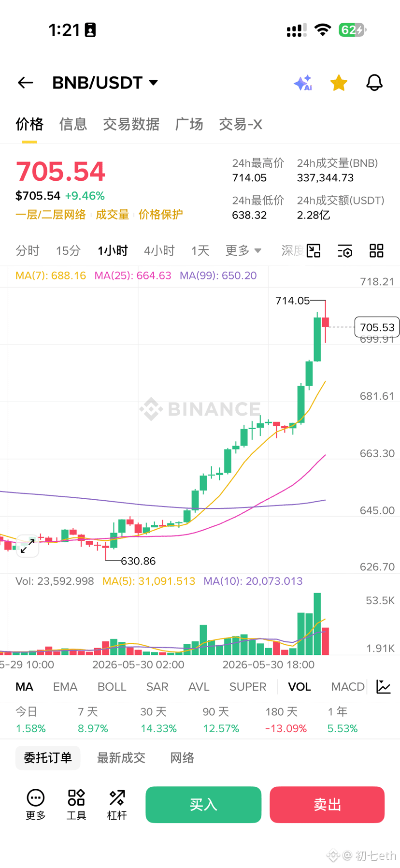Open the chart drawing tool icon
Image resolution: width=400 pixels, height=868 pixels.
click(x=314, y=251)
